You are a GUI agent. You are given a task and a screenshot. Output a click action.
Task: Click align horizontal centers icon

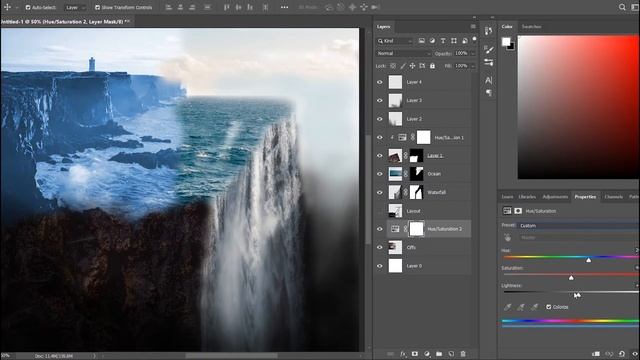point(180,7)
